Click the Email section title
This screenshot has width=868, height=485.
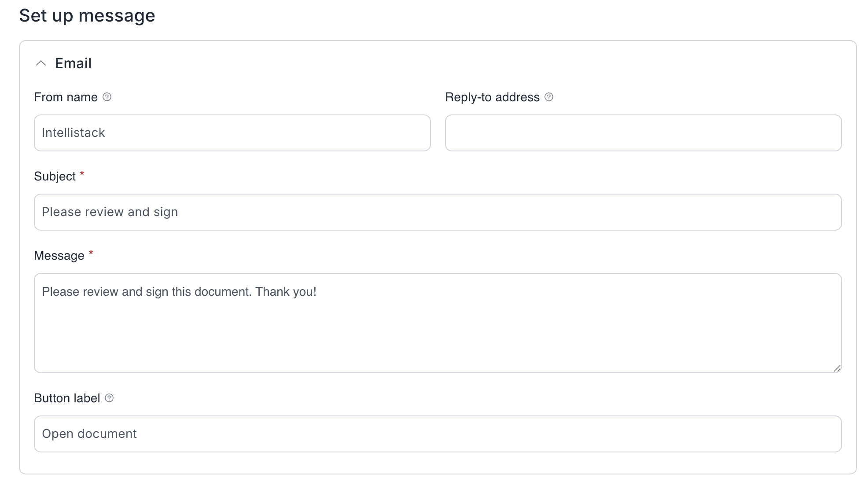[x=73, y=63]
